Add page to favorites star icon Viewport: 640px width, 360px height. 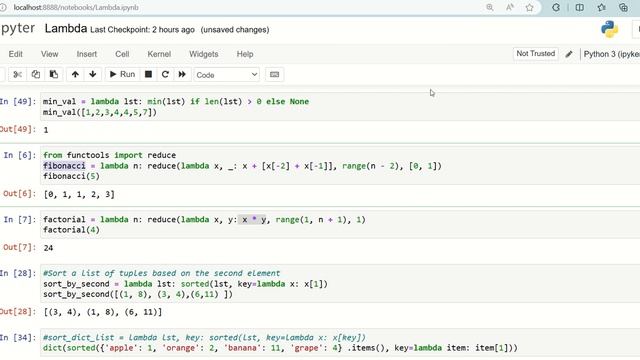click(x=529, y=7)
